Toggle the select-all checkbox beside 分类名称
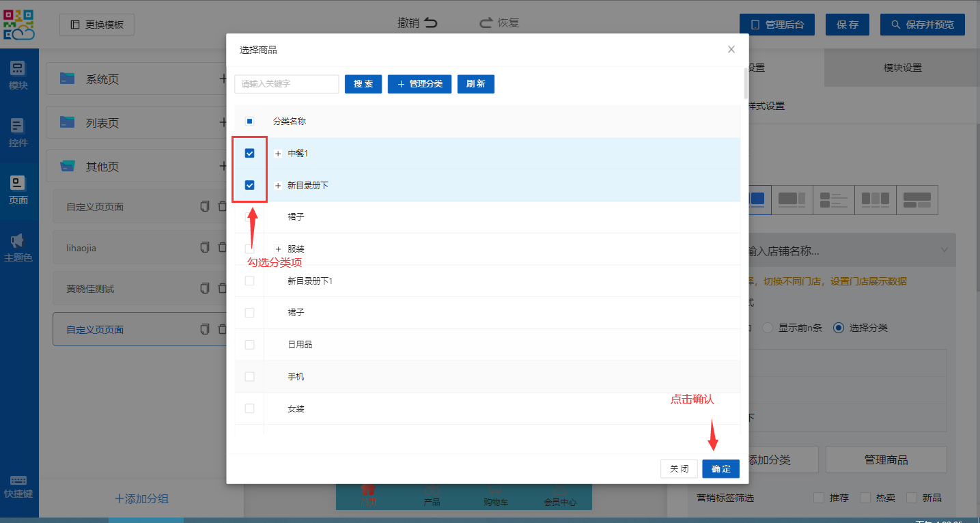The width and height of the screenshot is (980, 523). point(249,122)
